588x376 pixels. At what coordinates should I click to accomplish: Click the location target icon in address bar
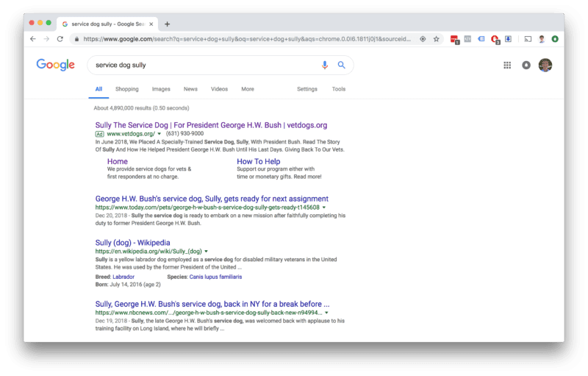[x=423, y=39]
